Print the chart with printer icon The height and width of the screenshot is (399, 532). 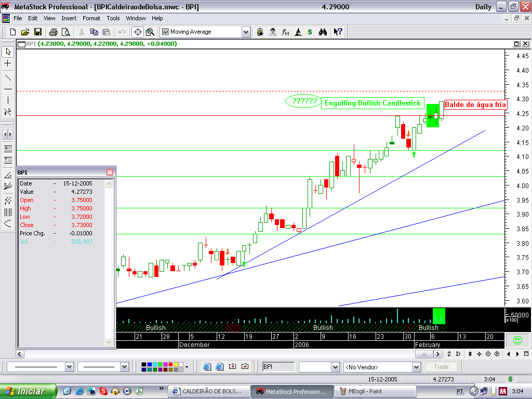54,32
